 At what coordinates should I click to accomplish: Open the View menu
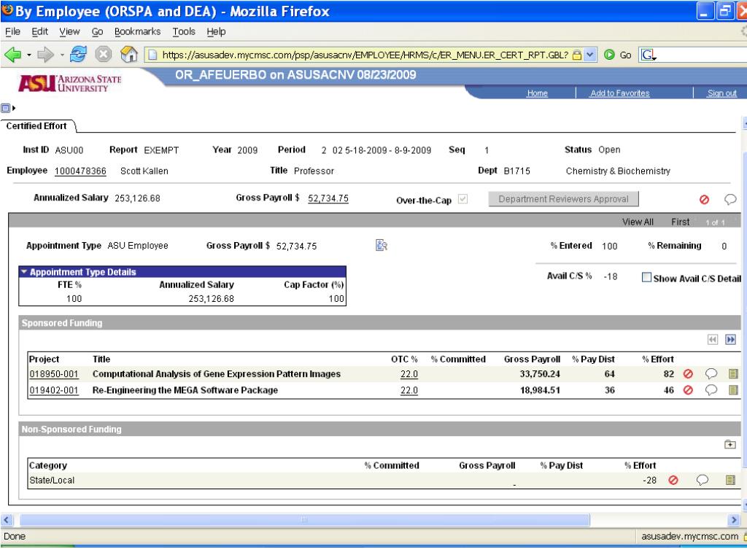(x=69, y=31)
